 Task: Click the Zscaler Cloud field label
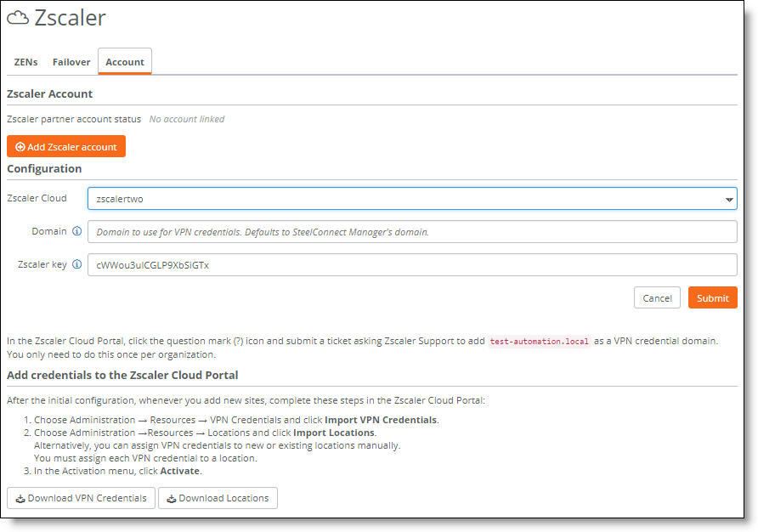[x=37, y=198]
